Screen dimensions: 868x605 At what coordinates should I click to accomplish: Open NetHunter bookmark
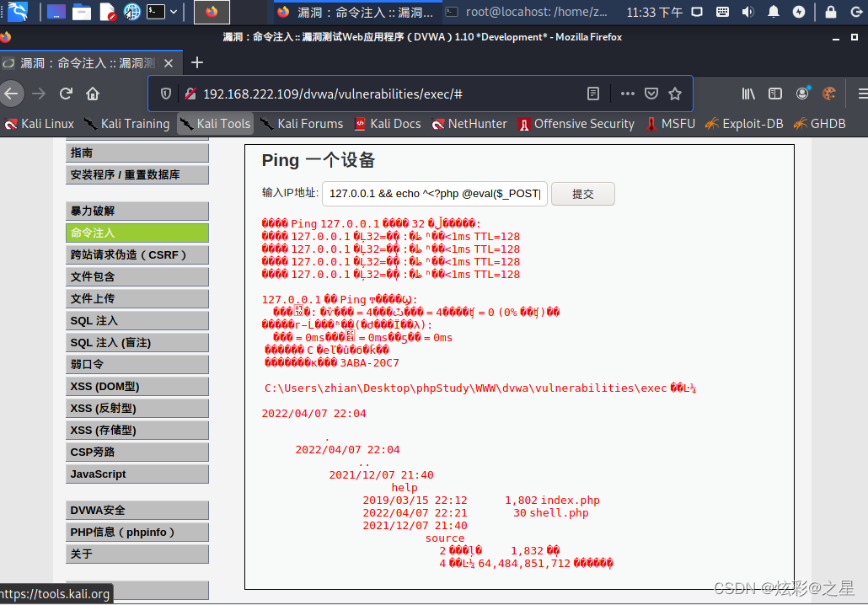tap(469, 124)
